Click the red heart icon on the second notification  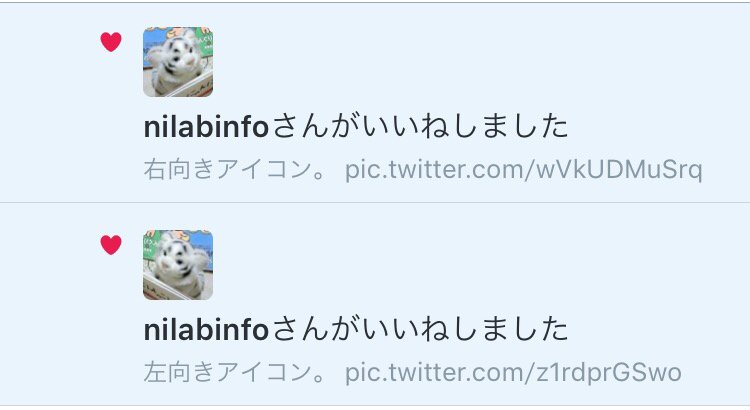tap(111, 245)
